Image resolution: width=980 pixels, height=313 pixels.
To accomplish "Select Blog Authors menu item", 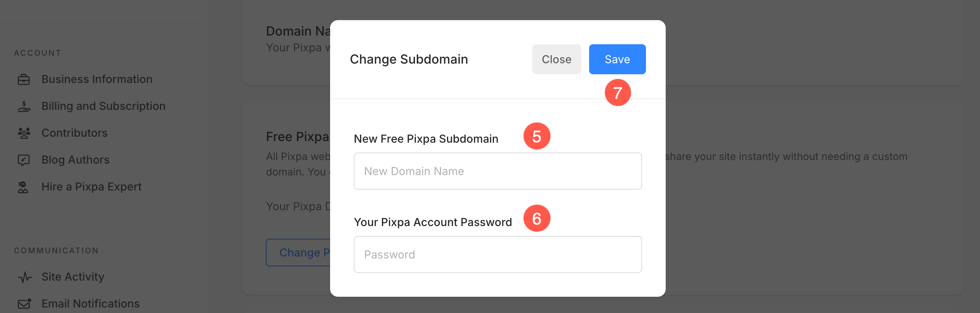I will point(75,160).
